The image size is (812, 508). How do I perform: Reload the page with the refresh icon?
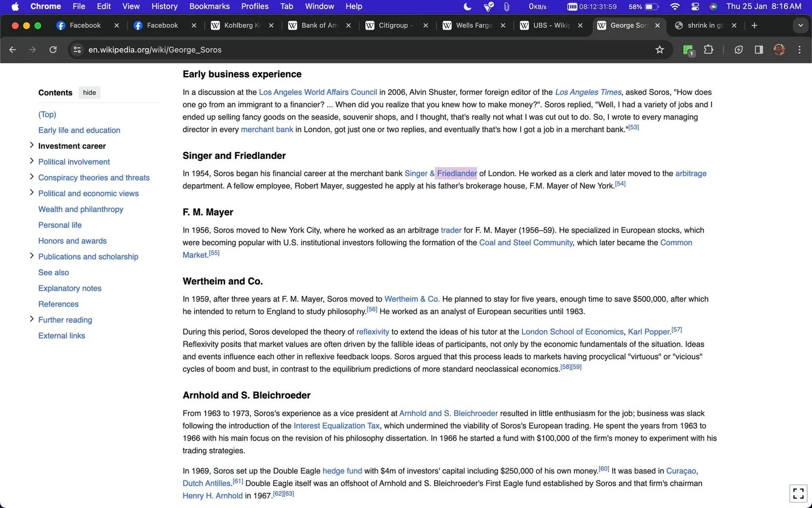pyautogui.click(x=53, y=50)
